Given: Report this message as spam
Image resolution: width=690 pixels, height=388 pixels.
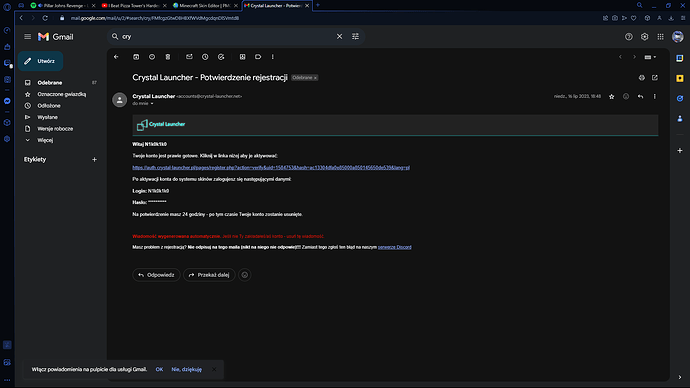Looking at the screenshot, I should 152,57.
